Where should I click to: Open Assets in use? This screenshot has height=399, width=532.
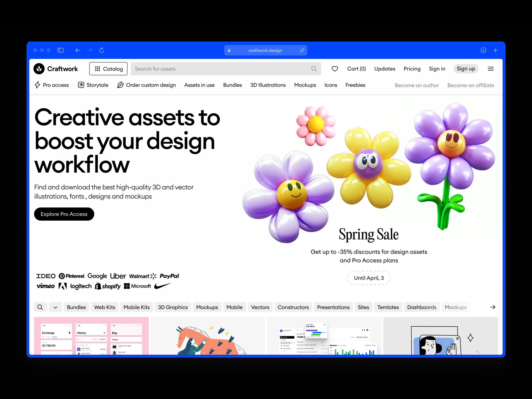coord(199,85)
